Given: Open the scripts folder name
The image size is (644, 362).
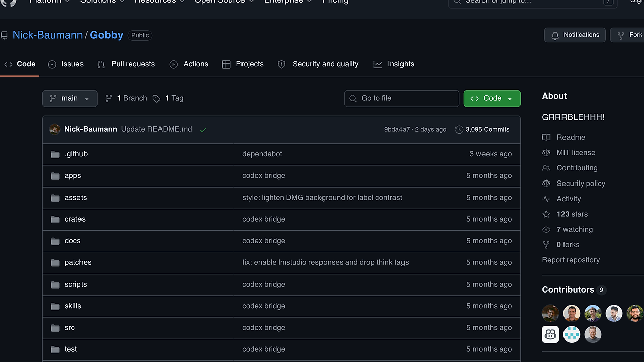Looking at the screenshot, I should click(x=75, y=284).
